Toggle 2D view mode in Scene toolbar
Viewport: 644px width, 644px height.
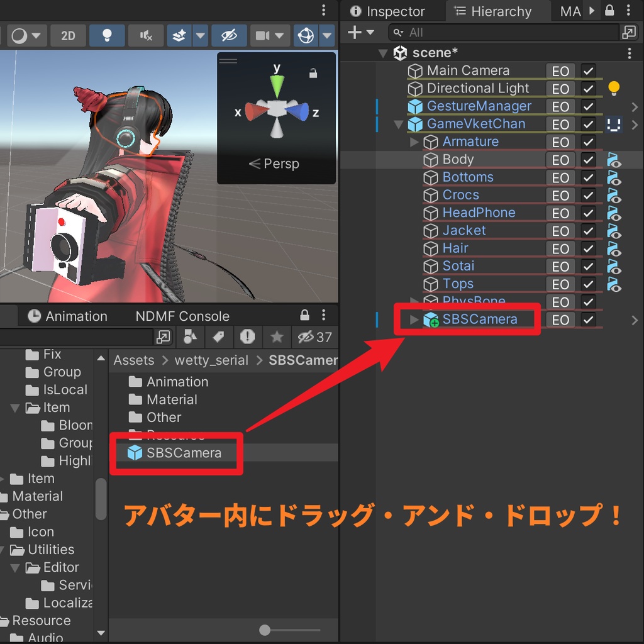click(68, 35)
